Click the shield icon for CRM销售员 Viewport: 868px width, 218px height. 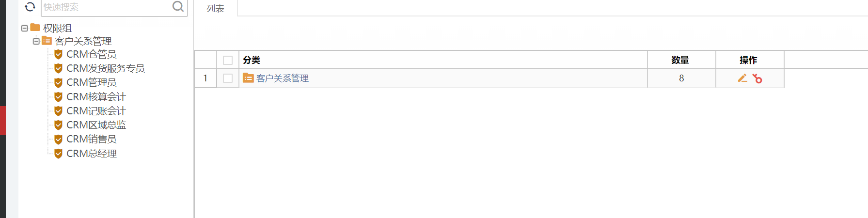pyautogui.click(x=58, y=140)
